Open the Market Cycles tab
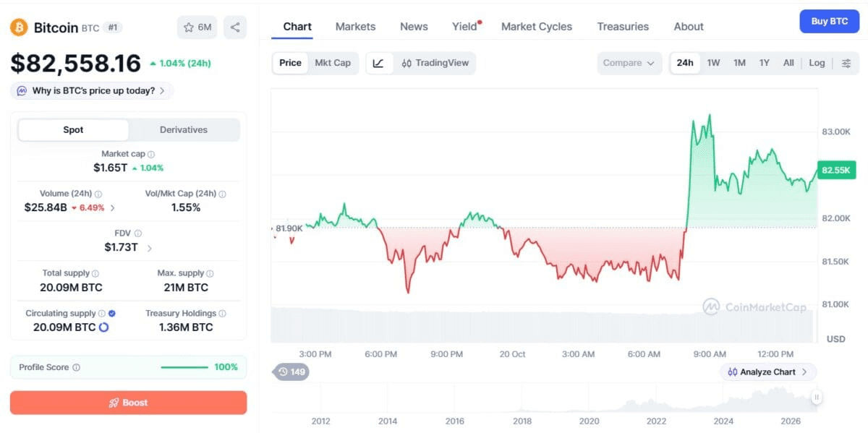Image resolution: width=868 pixels, height=433 pixels. click(x=537, y=27)
